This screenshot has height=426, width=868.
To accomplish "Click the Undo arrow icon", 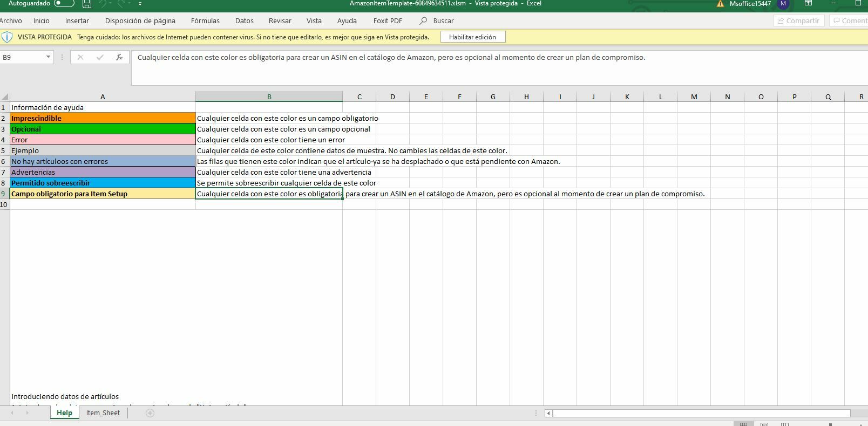I will coord(103,3).
